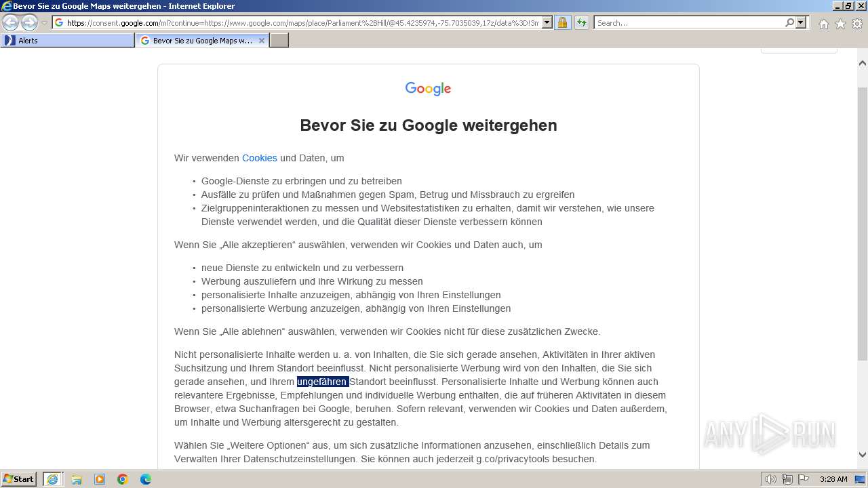Click the page scrollbar down arrow
Screen dimensions: 868x488
point(863,455)
